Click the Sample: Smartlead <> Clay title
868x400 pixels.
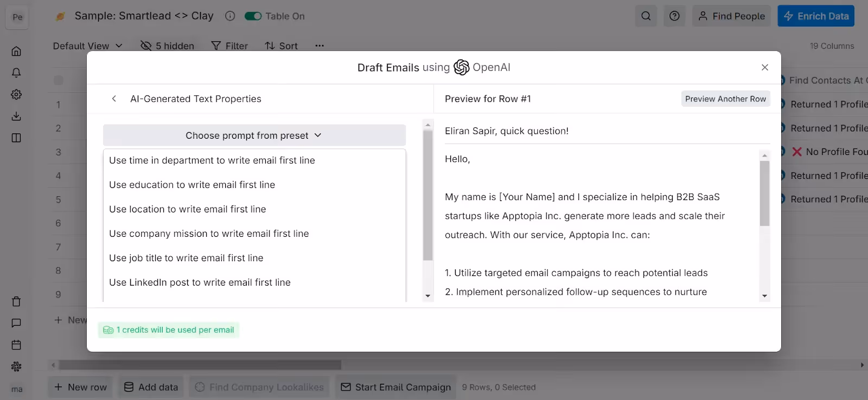[x=144, y=16]
